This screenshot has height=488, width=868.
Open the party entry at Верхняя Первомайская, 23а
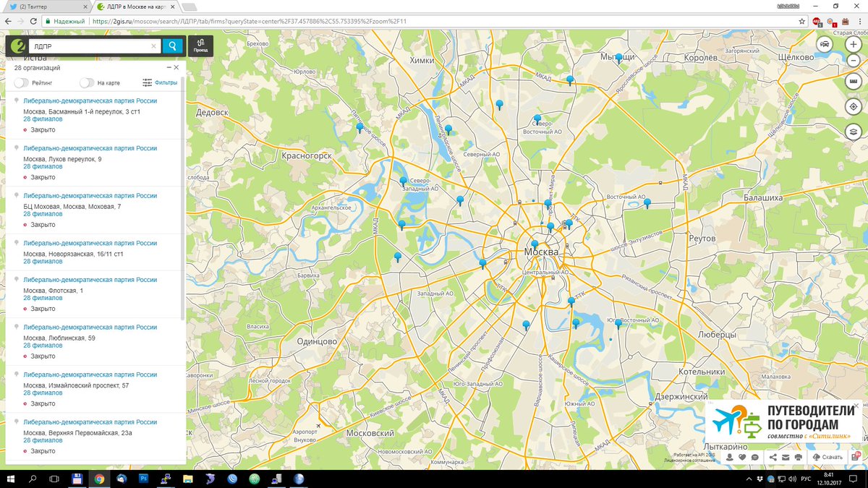[90, 422]
